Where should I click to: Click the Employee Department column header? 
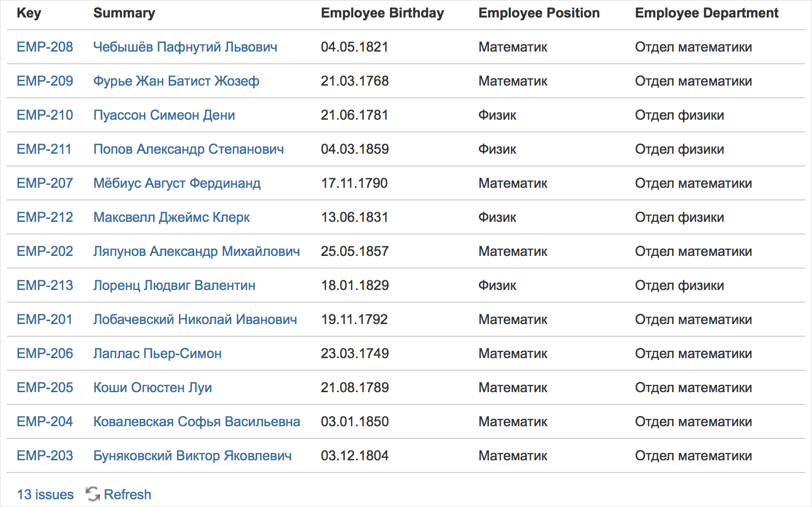[706, 13]
